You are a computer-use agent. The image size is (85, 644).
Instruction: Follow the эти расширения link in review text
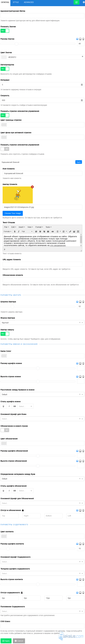58,245
